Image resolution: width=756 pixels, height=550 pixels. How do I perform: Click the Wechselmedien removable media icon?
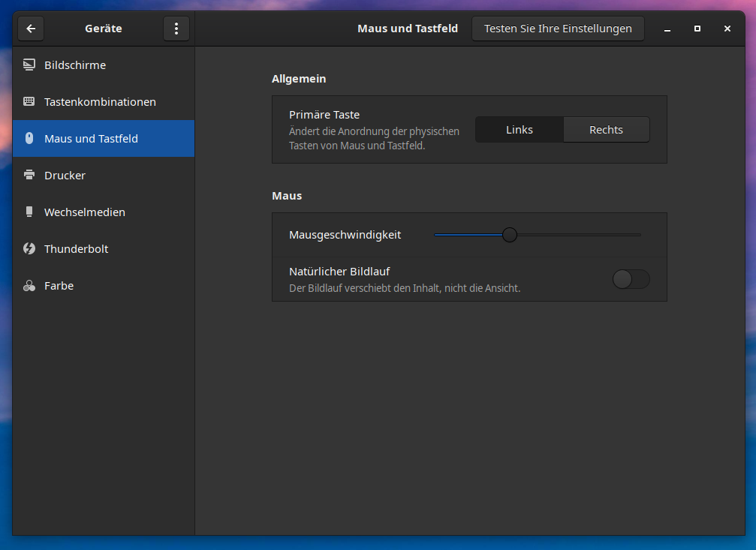pyautogui.click(x=29, y=212)
